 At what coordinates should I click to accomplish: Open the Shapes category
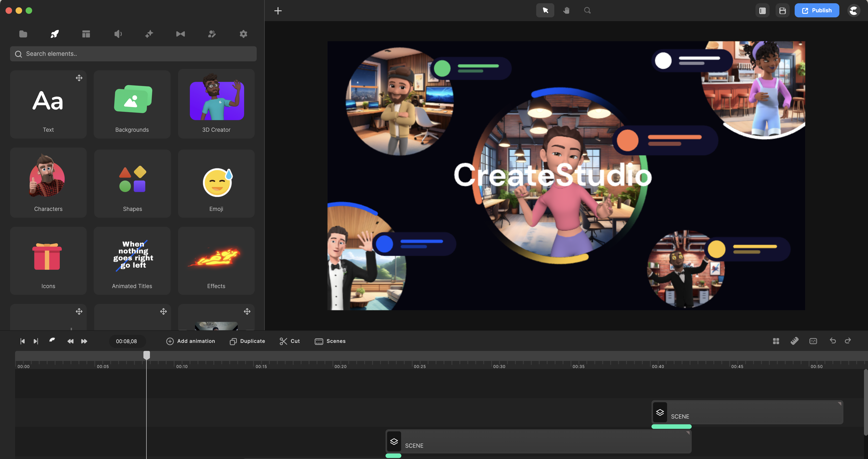132,183
